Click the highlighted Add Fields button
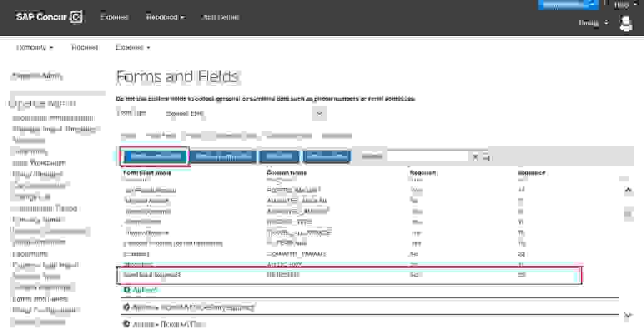This screenshot has height=328, width=644. pos(155,156)
